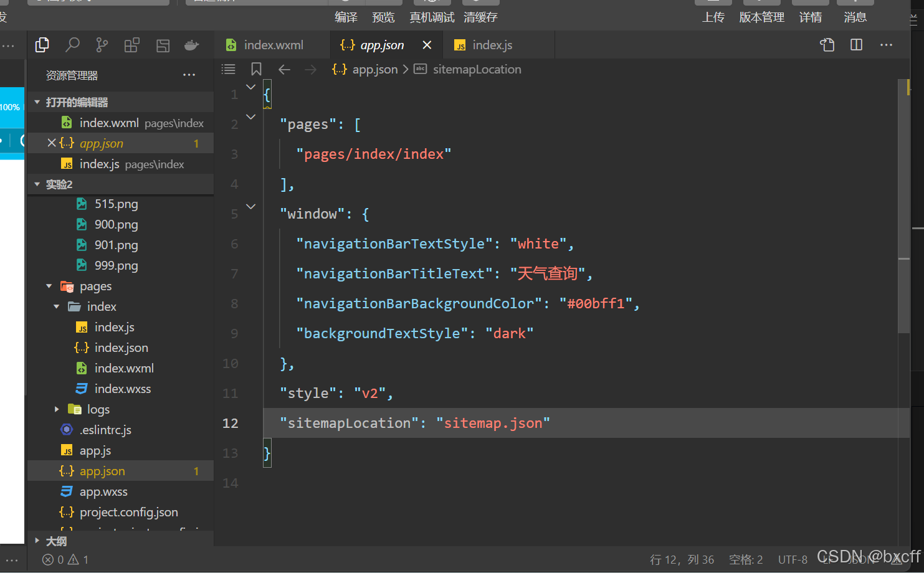Open the Extensions blocks icon
Viewport: 924px width, 573px height.
click(131, 45)
